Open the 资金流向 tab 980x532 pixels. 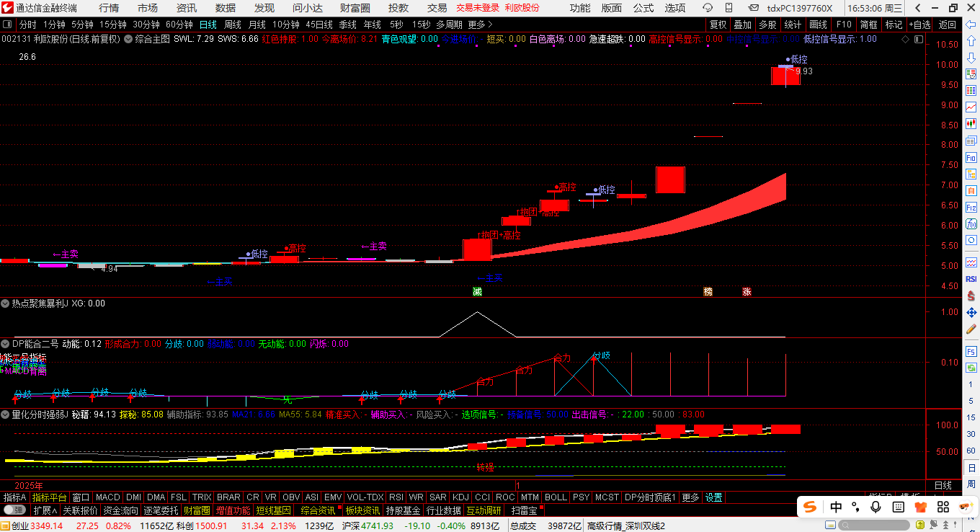tap(120, 510)
